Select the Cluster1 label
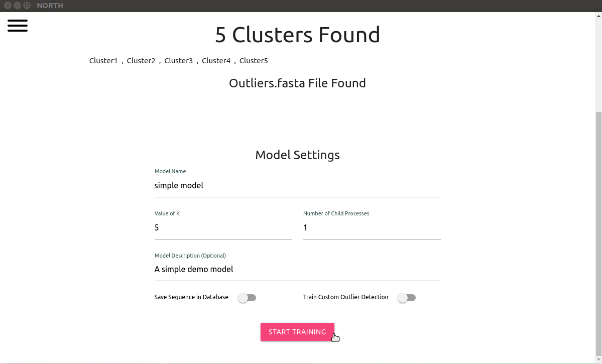This screenshot has width=602, height=364. coord(103,61)
